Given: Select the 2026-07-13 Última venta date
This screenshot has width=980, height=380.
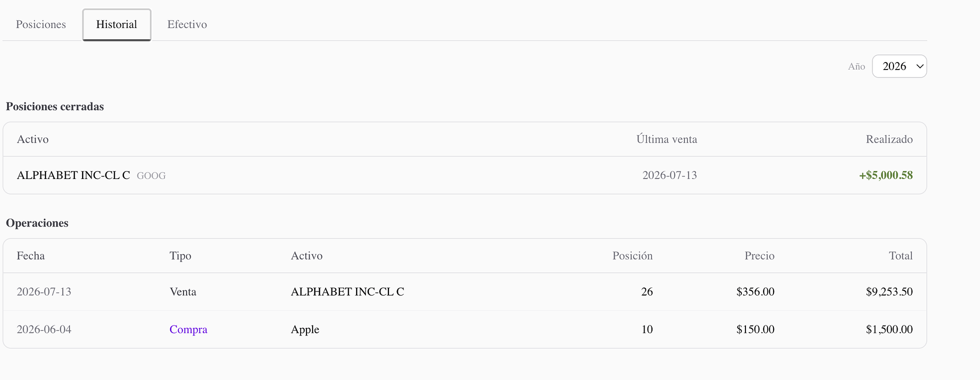Looking at the screenshot, I should [669, 175].
